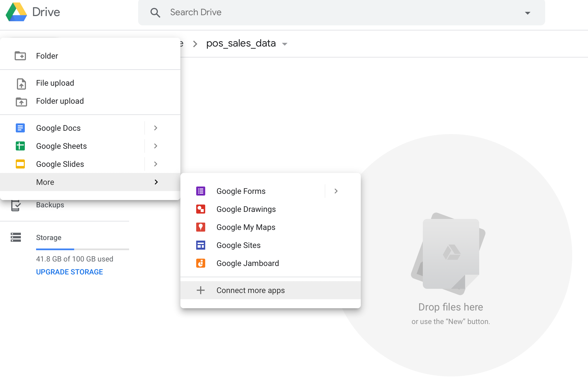Select Folder upload menu item
This screenshot has width=588, height=386.
click(90, 101)
